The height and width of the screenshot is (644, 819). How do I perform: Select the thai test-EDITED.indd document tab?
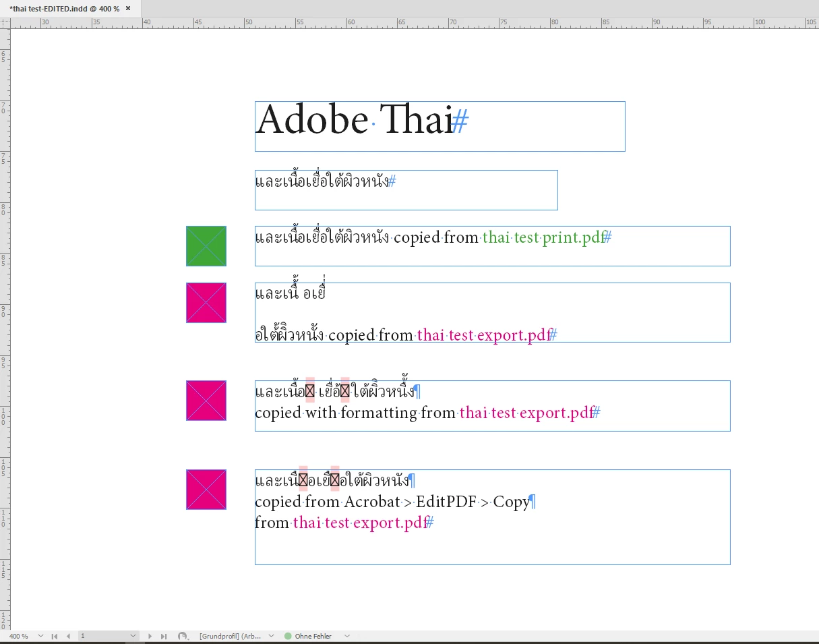click(70, 9)
